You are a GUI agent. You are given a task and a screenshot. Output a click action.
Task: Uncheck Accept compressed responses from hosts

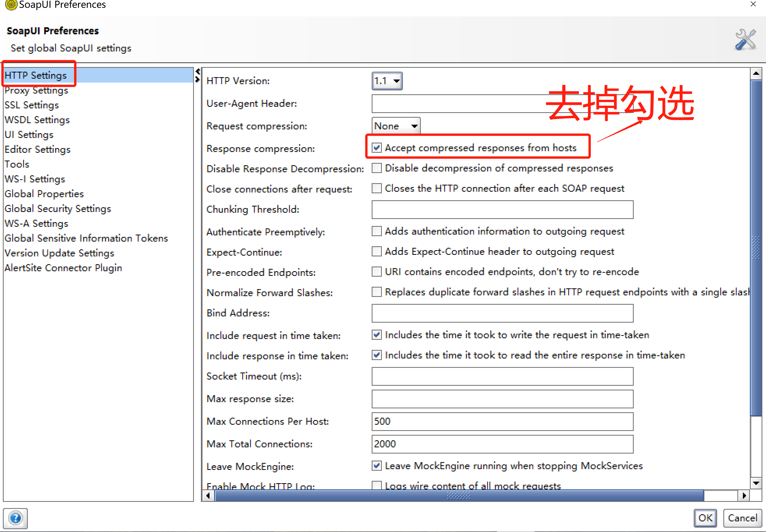(377, 148)
